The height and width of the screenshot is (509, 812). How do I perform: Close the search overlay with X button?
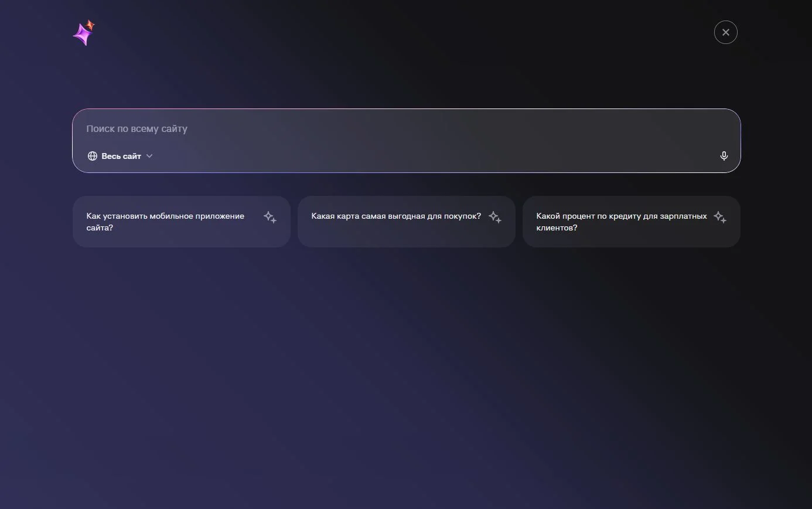click(726, 32)
